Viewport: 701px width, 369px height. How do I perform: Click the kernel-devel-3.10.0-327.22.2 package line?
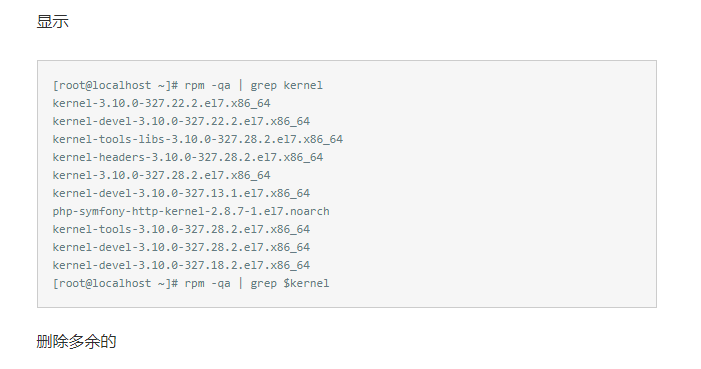coord(181,121)
